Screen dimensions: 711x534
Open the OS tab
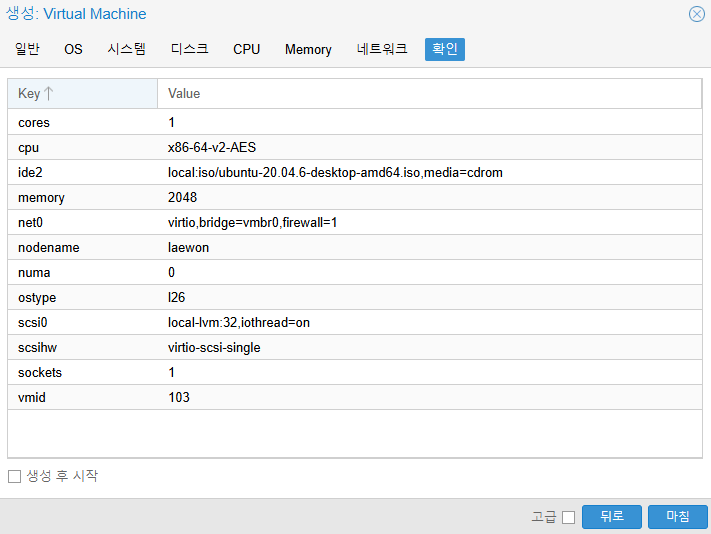click(73, 49)
